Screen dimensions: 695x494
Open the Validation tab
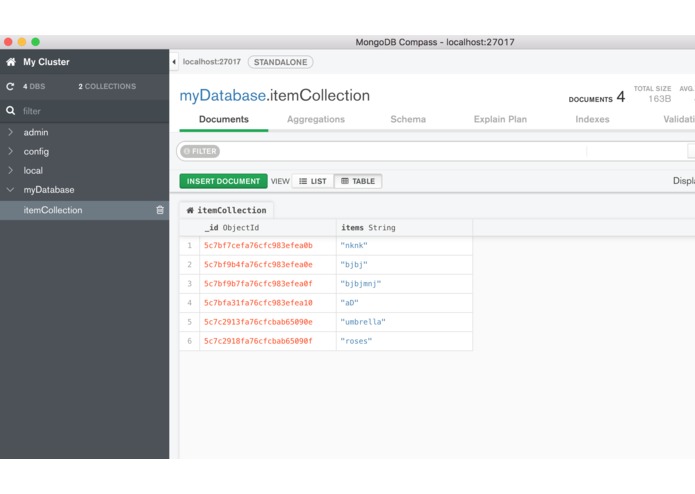click(679, 119)
